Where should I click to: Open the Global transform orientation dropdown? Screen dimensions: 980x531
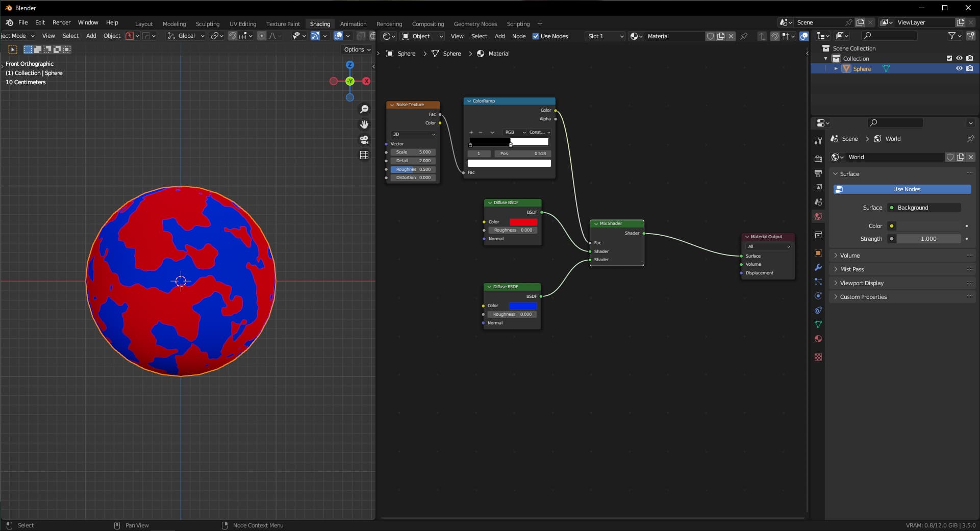tap(186, 36)
